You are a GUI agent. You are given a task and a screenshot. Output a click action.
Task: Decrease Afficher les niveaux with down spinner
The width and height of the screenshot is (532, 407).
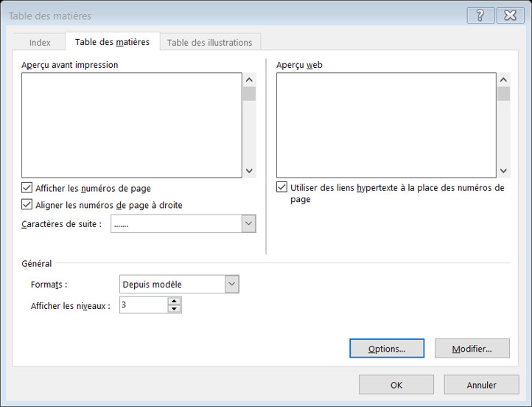pyautogui.click(x=174, y=309)
